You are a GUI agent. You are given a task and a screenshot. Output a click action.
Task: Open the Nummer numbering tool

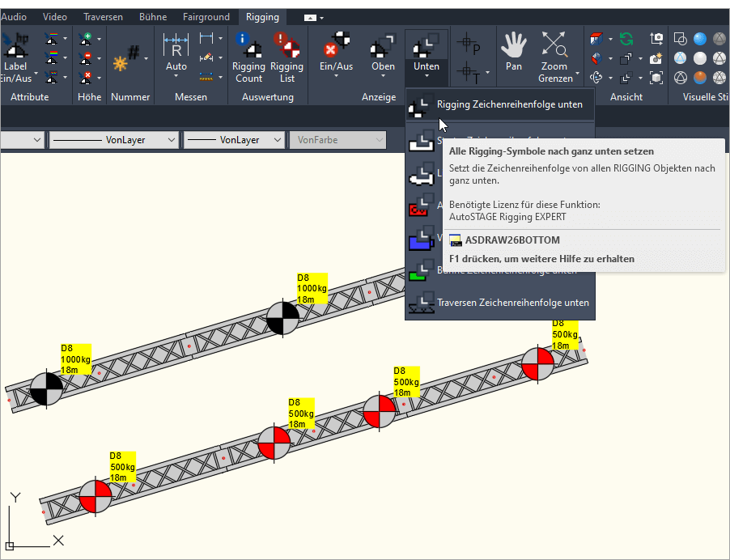click(x=126, y=58)
